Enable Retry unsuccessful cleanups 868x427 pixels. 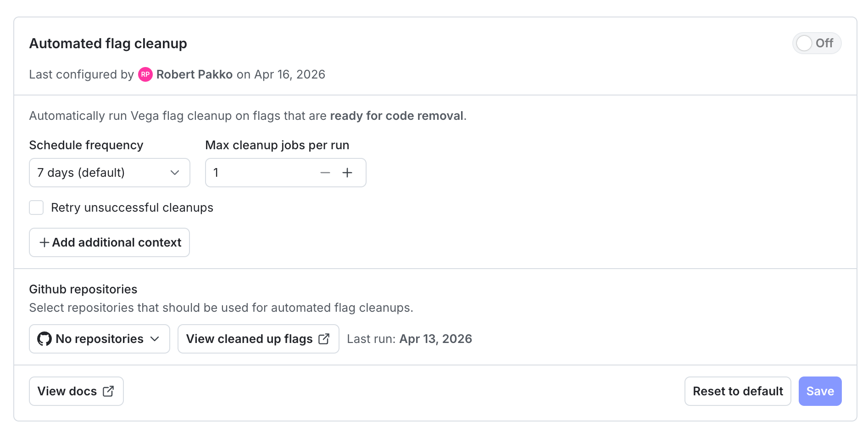coord(36,208)
